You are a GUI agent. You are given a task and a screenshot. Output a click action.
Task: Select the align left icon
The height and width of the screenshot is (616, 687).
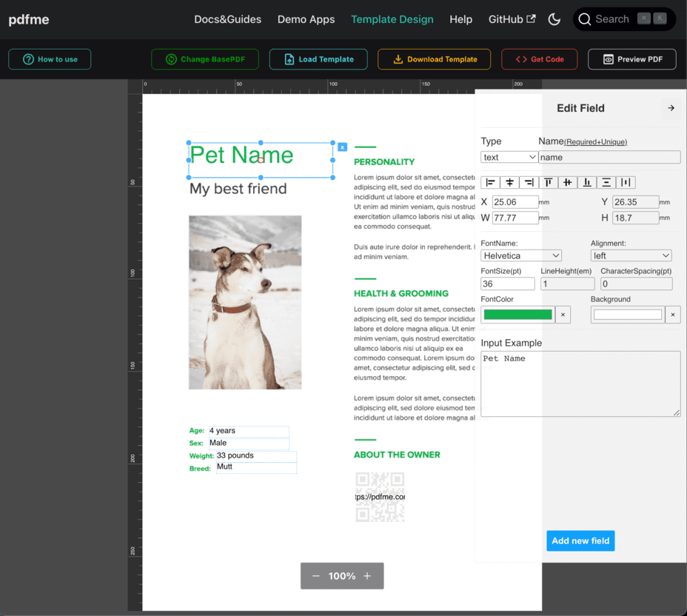pos(490,182)
